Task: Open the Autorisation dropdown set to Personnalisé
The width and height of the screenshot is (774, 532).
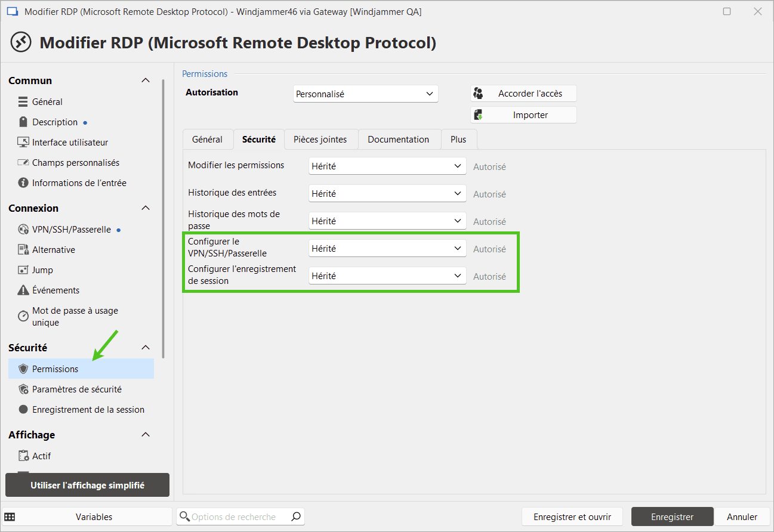Action: [x=365, y=94]
